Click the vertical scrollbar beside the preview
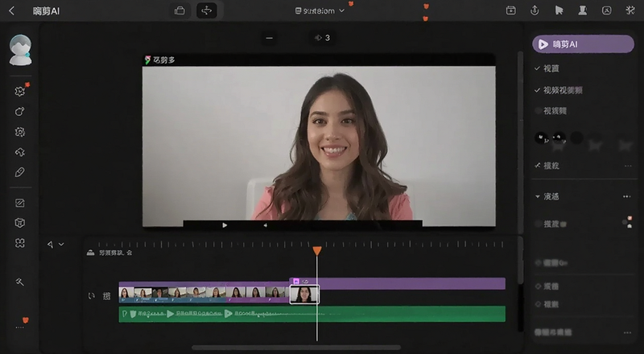 pos(520,142)
